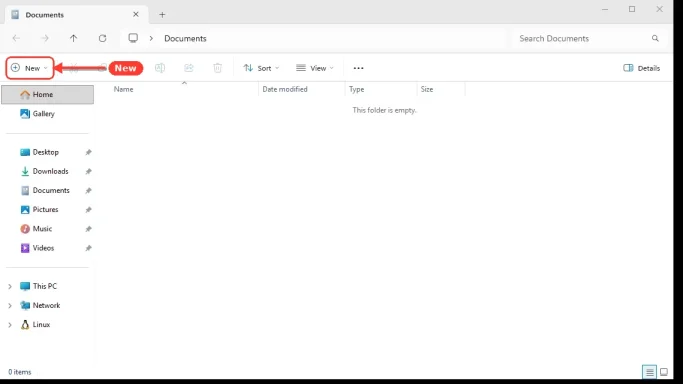Expand the Network tree node
This screenshot has width=683, height=384.
(x=10, y=305)
